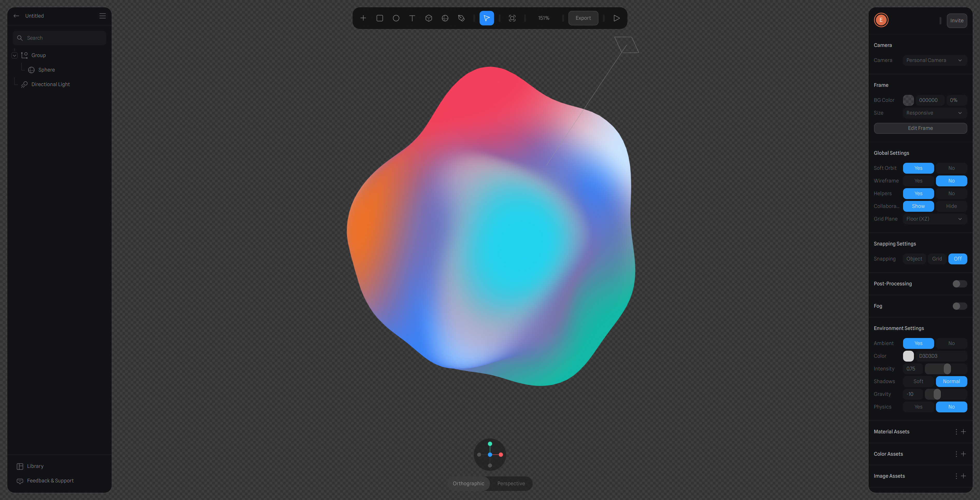Open the Personal Camera dropdown
The image size is (980, 500).
coord(934,60)
